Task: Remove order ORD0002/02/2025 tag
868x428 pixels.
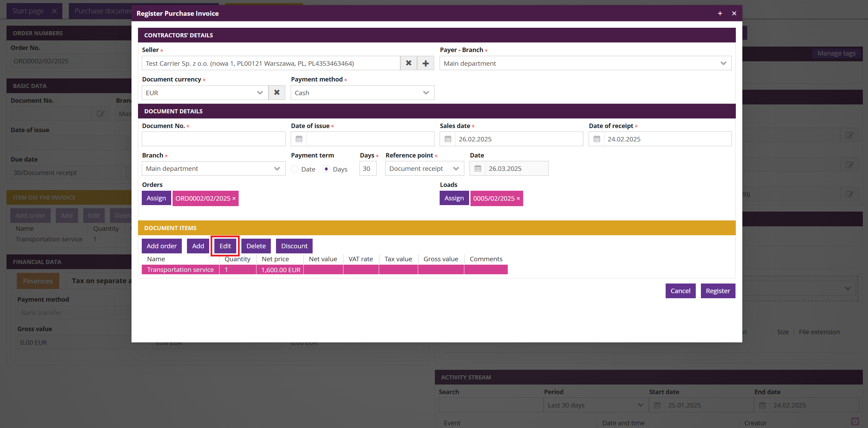Action: (234, 199)
